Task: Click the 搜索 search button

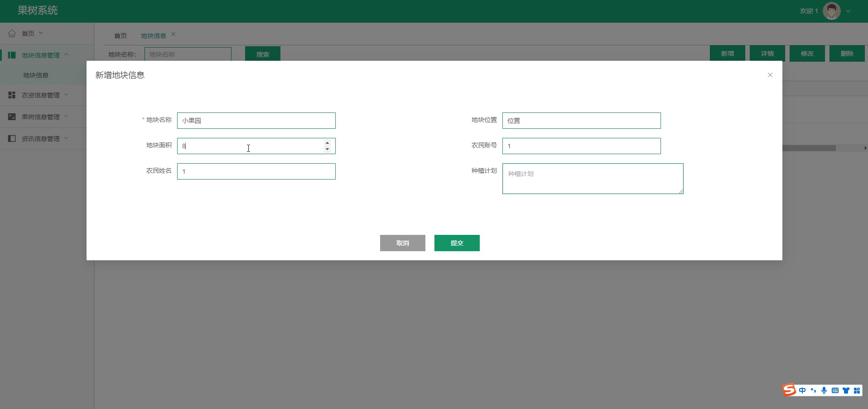Action: pos(263,54)
